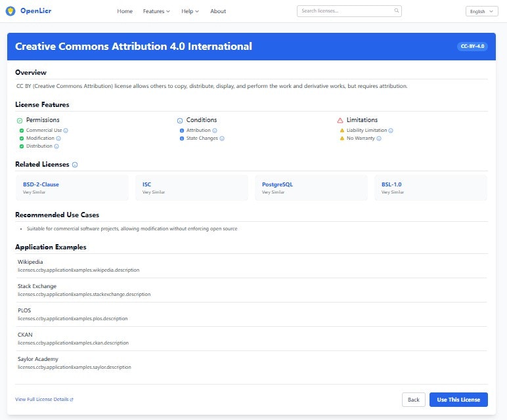Show info for Commercial Use permission
Image resolution: width=507 pixels, height=420 pixels.
tap(66, 131)
